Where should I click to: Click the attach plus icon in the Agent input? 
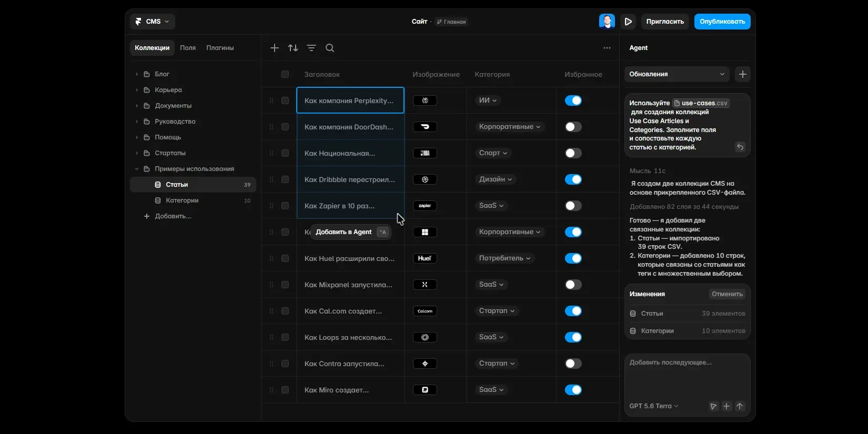(726, 406)
